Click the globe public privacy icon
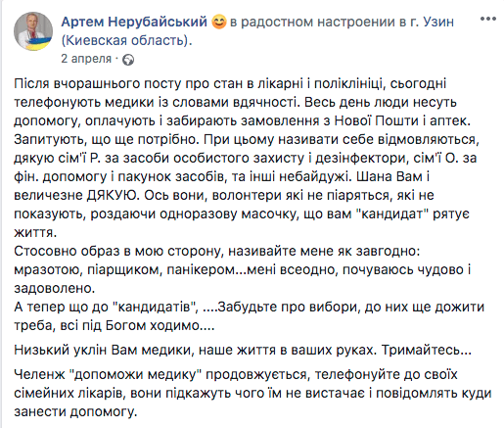 [x=128, y=60]
